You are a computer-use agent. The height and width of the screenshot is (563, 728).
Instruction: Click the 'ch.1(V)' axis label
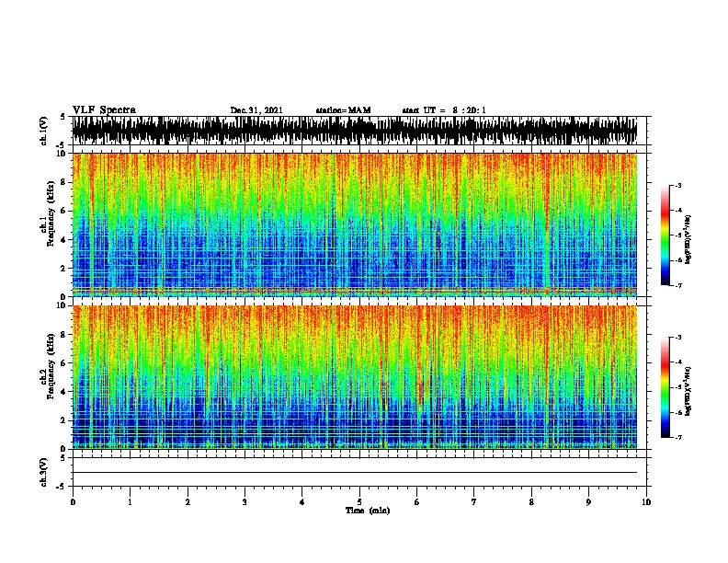pos(44,131)
